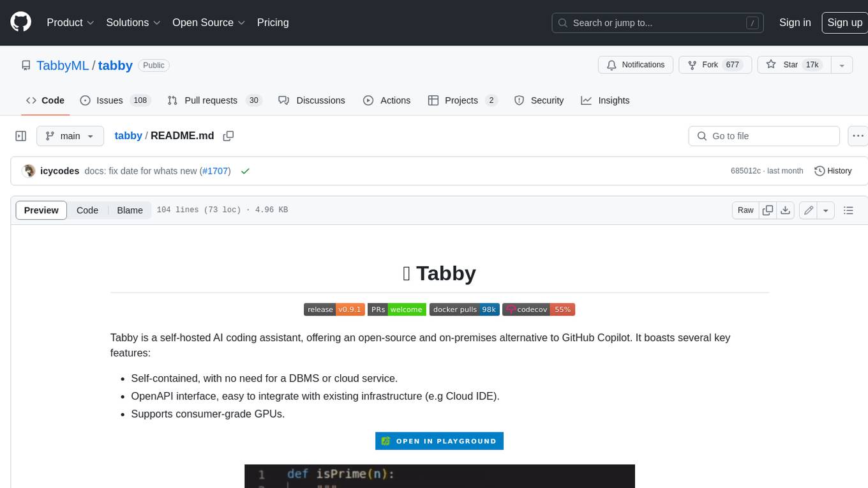Click the GitHub logo icon
868x488 pixels.
(x=20, y=22)
